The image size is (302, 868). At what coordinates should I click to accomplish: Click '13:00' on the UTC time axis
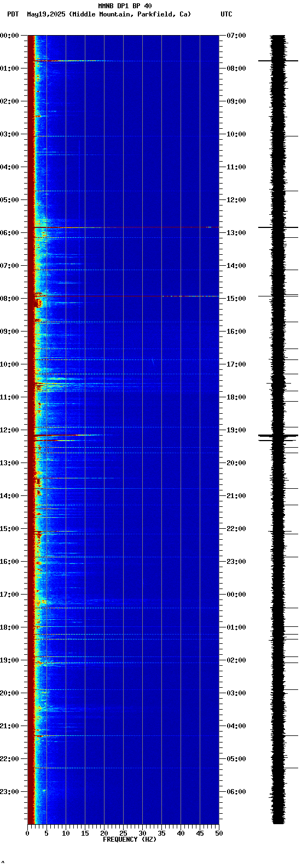tap(236, 233)
